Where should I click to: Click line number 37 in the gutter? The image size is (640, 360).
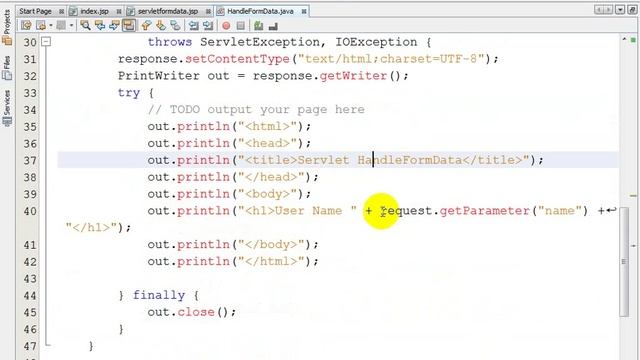tap(30, 160)
